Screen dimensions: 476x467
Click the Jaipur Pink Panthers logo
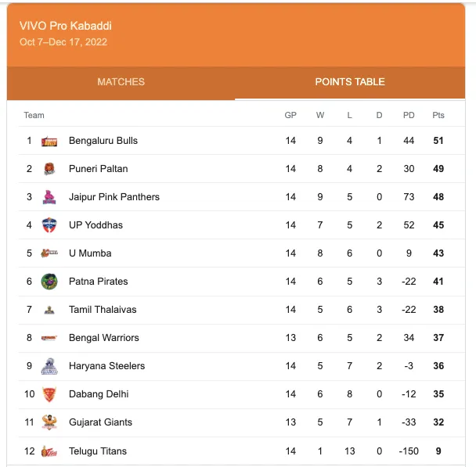pyautogui.click(x=49, y=197)
